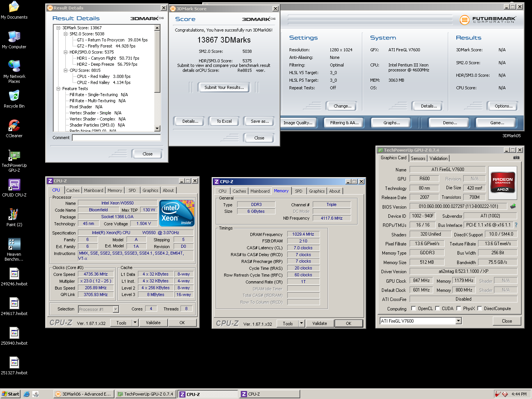Click Game... button in 3DMark06
Viewport: 532px width, 399px height.
(x=497, y=123)
